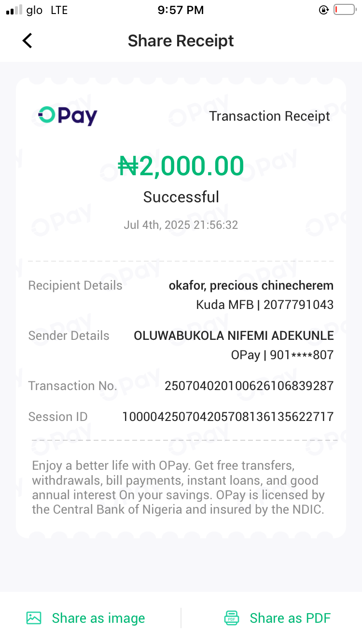Click Share as image button text

tap(98, 618)
